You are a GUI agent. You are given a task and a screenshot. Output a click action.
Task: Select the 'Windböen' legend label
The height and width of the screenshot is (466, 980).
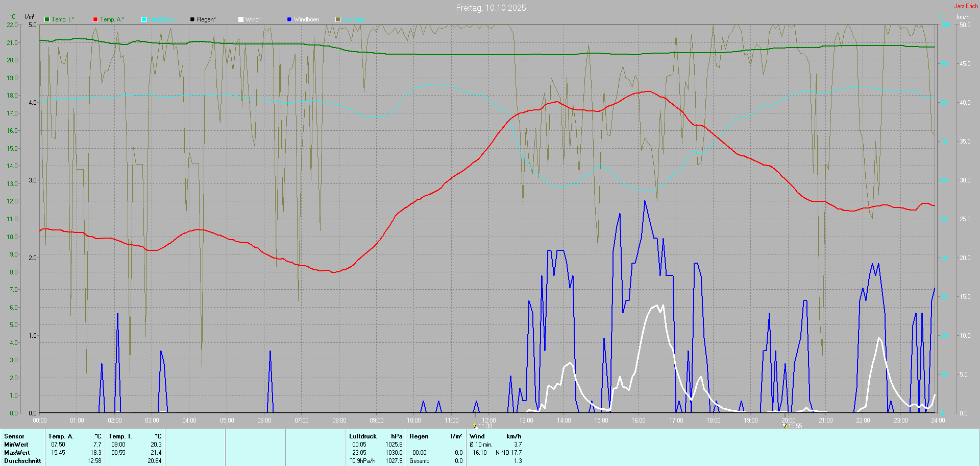(x=307, y=19)
